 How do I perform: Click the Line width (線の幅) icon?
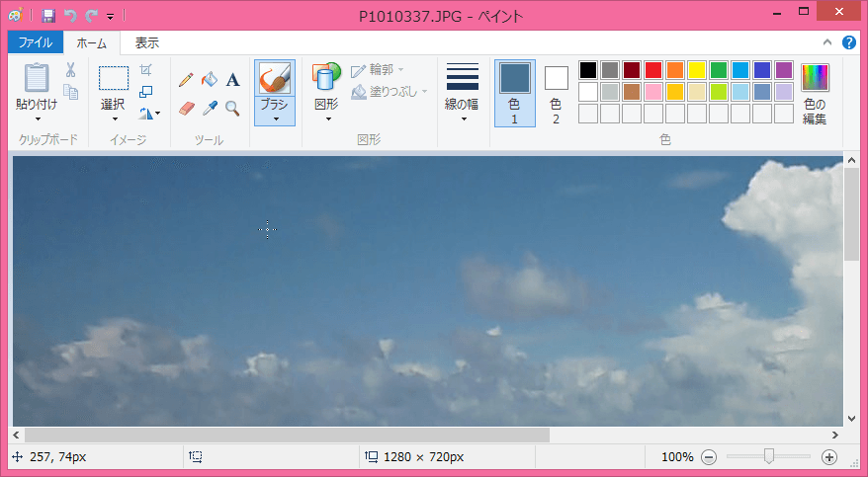coord(462,77)
